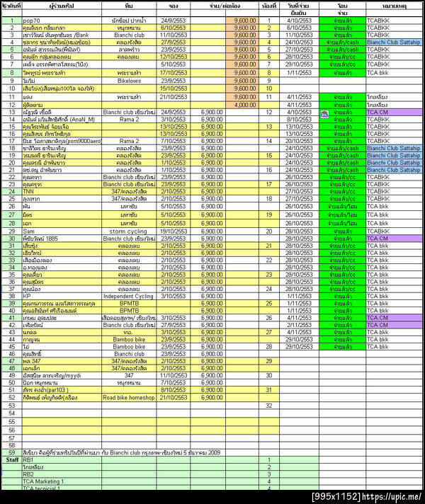Click the '347' team cell in row 49
The height and width of the screenshot is (504, 425).
(x=129, y=375)
